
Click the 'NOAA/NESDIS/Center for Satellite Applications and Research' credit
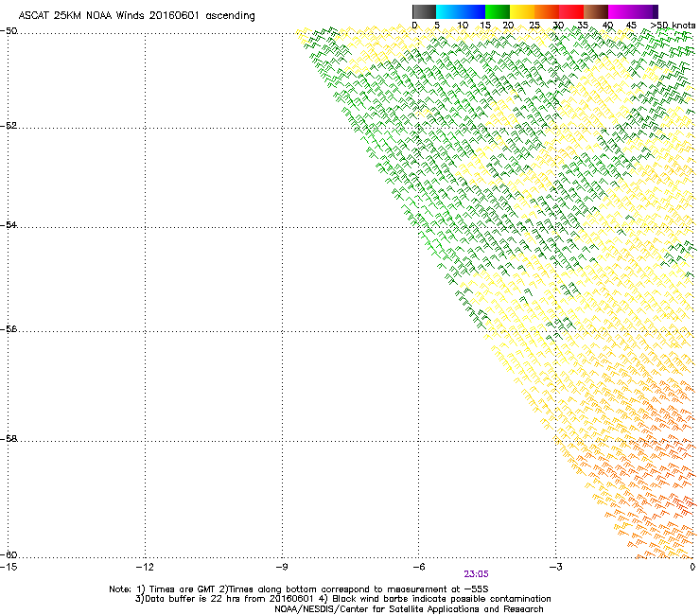tap(409, 609)
